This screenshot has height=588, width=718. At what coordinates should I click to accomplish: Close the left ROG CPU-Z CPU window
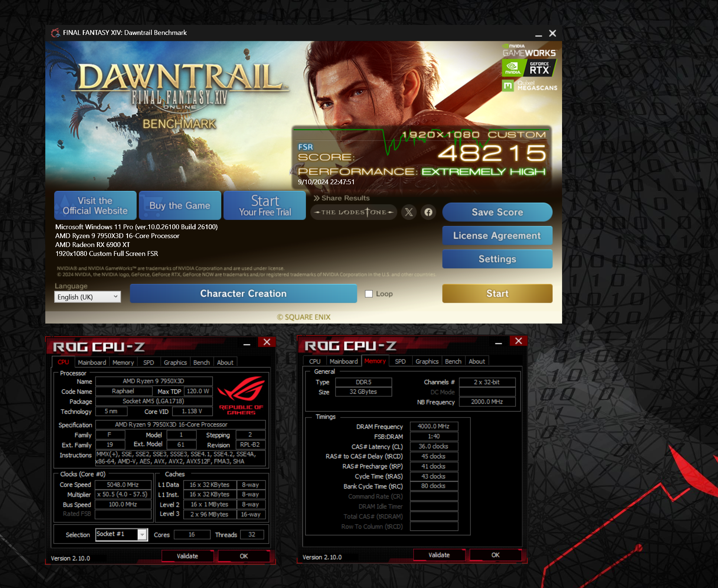[267, 342]
